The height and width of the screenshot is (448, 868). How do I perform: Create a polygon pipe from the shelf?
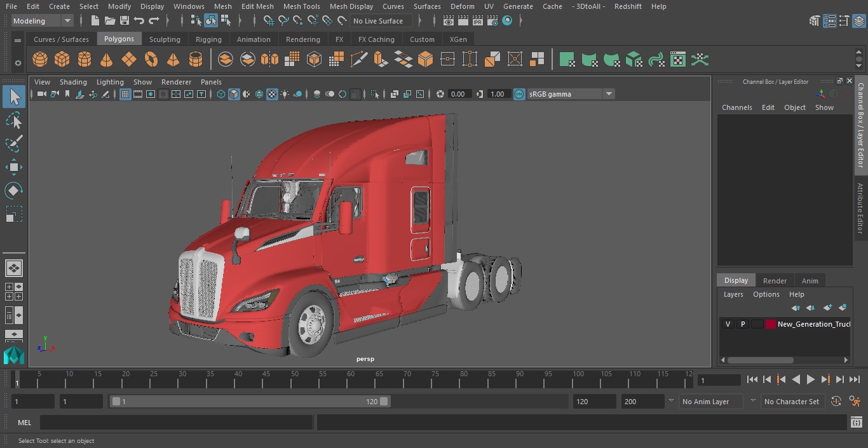coord(195,60)
